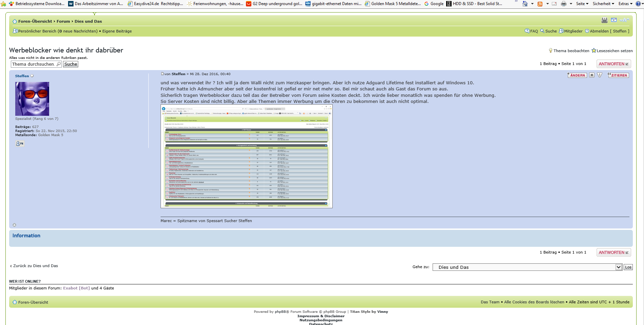Image resolution: width=644 pixels, height=325 pixels.
Task: Click the Thema beobachten link
Action: [x=571, y=51]
